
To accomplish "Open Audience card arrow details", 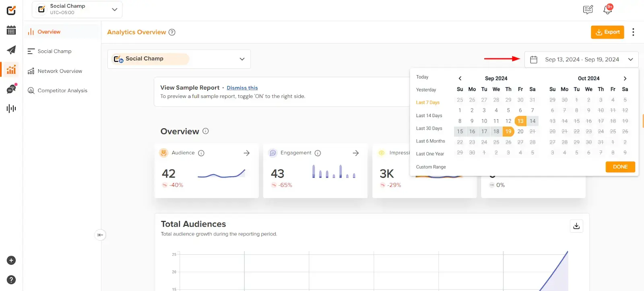I will tap(247, 153).
